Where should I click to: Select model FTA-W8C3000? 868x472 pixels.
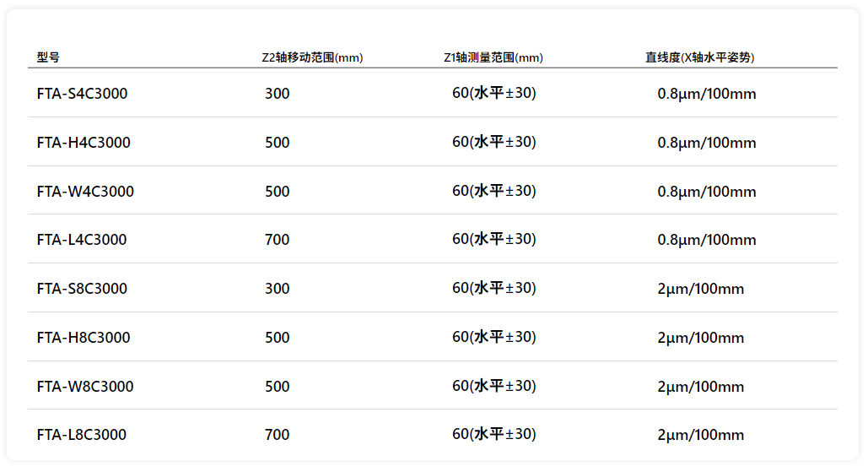[x=85, y=387]
